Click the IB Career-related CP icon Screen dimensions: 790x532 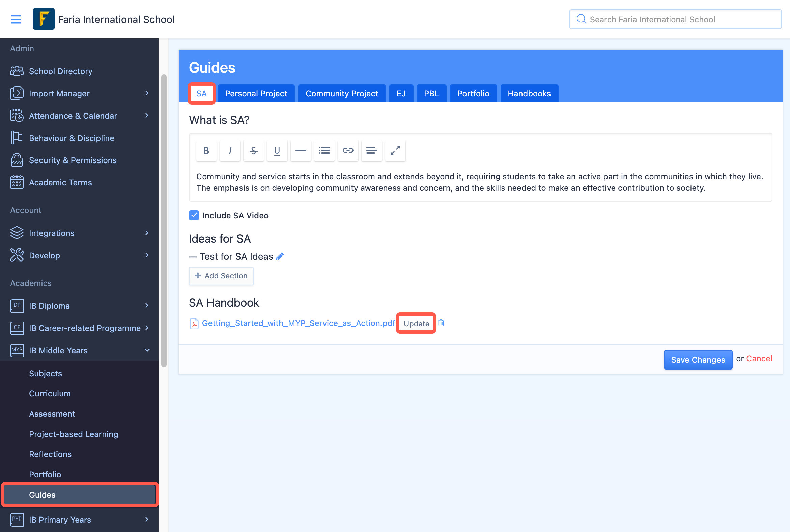(17, 328)
